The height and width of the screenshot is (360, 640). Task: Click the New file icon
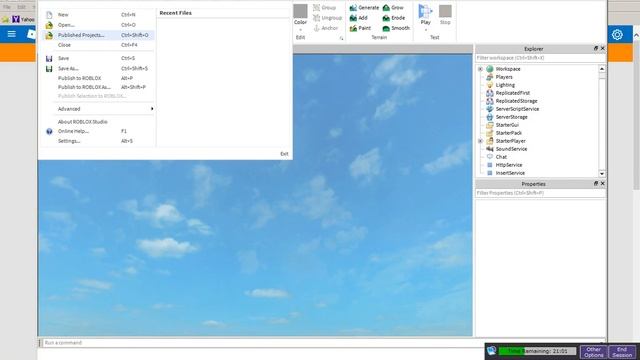[x=49, y=15]
